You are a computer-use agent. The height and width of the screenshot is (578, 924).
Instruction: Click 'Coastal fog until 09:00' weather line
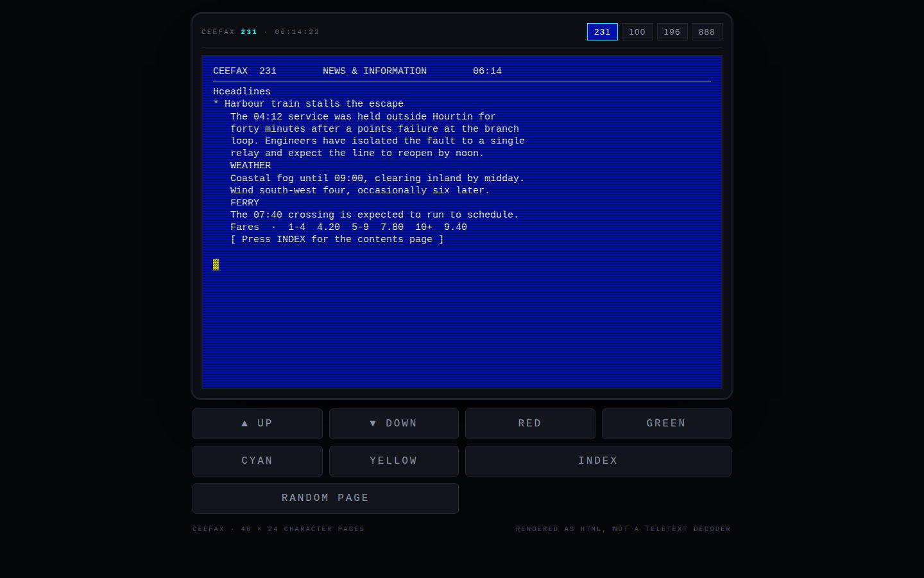[x=377, y=179]
